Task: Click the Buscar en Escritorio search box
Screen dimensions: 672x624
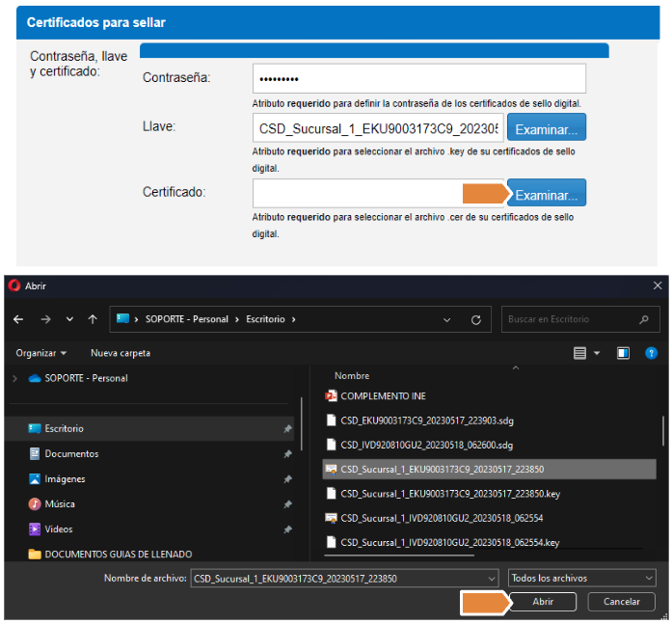Action: 569,319
